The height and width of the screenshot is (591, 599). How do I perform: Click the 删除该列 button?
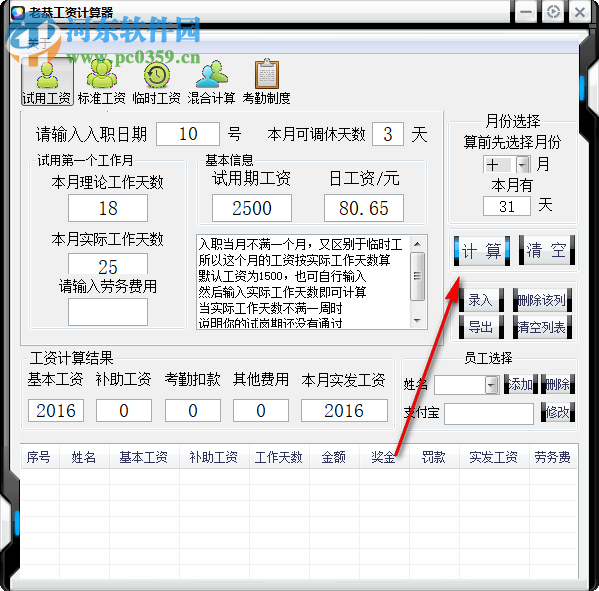(542, 300)
